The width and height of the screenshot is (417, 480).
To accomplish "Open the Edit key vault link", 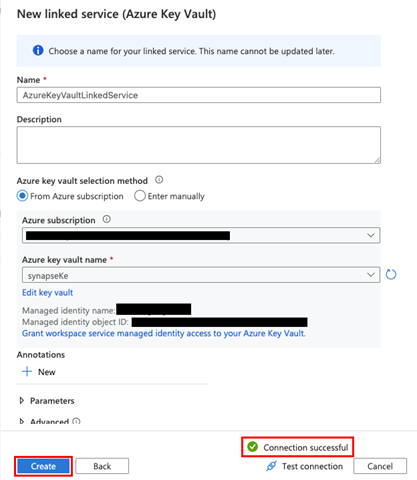I will point(47,293).
